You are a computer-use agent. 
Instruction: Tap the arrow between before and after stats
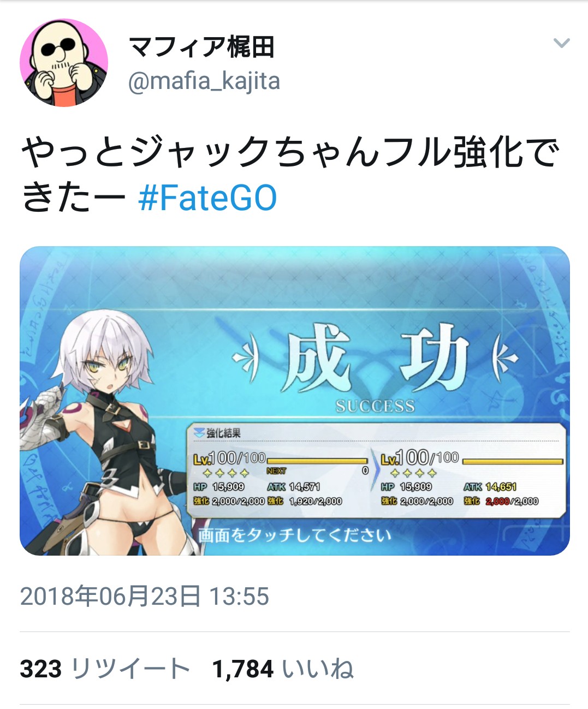pyautogui.click(x=375, y=470)
